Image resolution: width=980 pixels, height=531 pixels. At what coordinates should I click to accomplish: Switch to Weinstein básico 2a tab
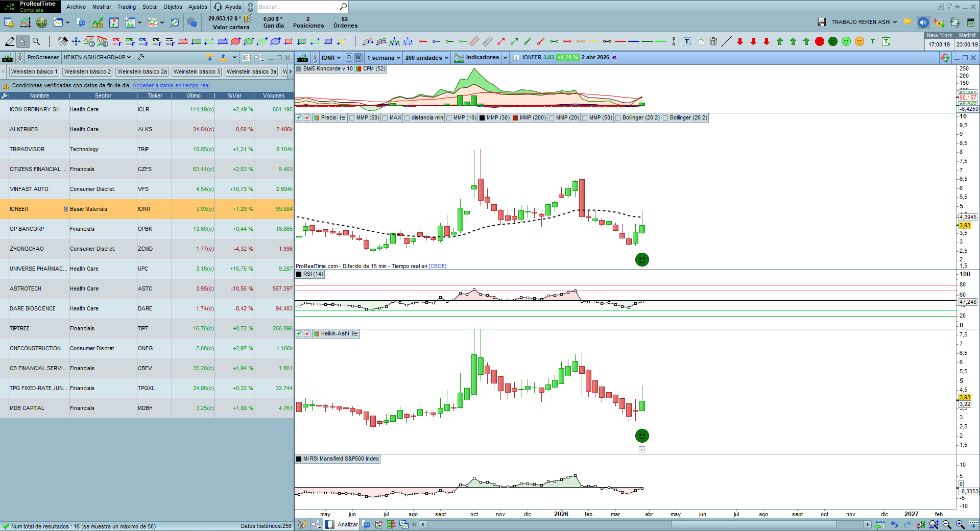click(142, 71)
